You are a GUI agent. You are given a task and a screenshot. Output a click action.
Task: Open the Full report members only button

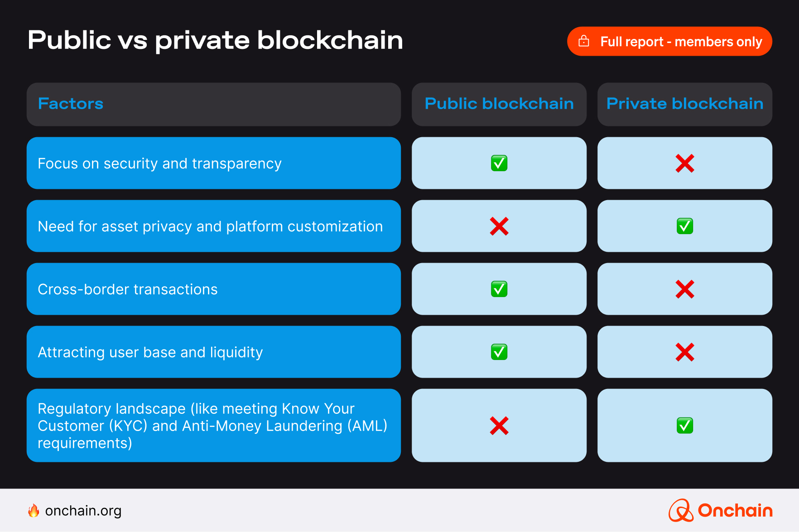(669, 41)
